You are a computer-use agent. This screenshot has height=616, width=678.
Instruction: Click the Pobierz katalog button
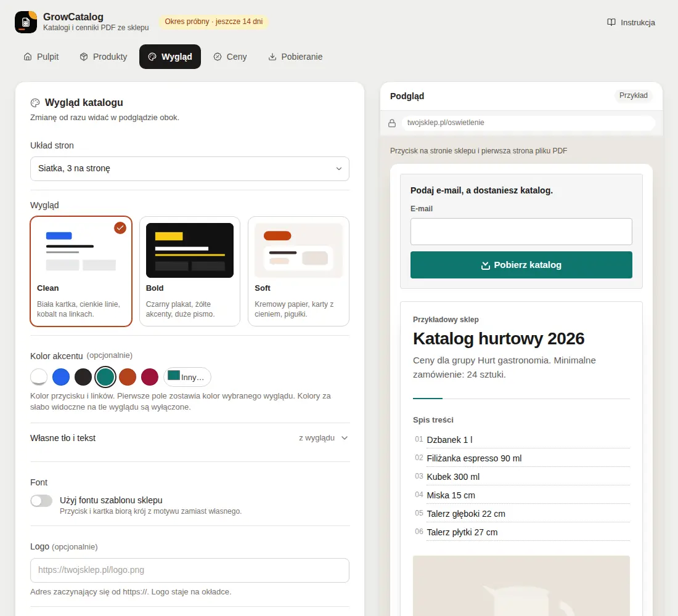click(x=521, y=265)
